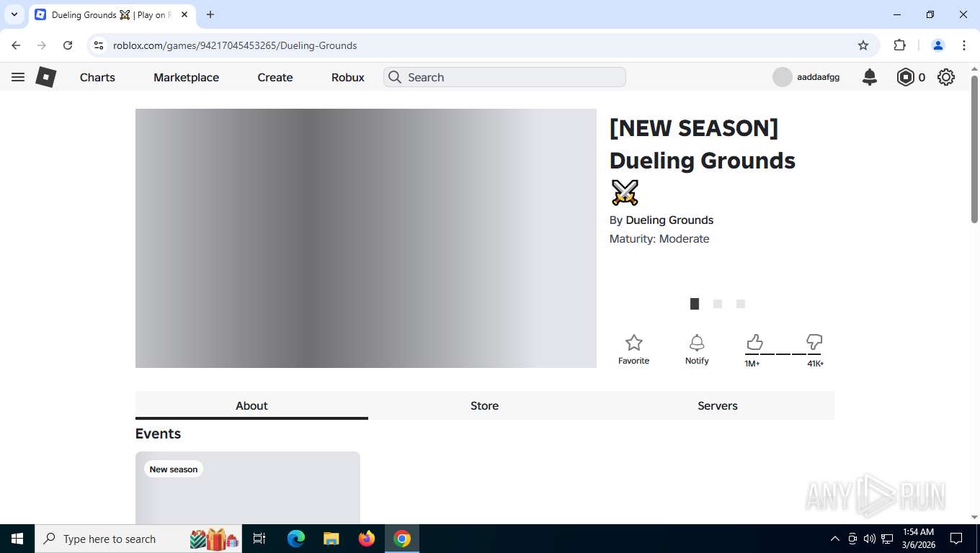
Task: Expand the tab search dropdown arrow
Action: [x=14, y=14]
